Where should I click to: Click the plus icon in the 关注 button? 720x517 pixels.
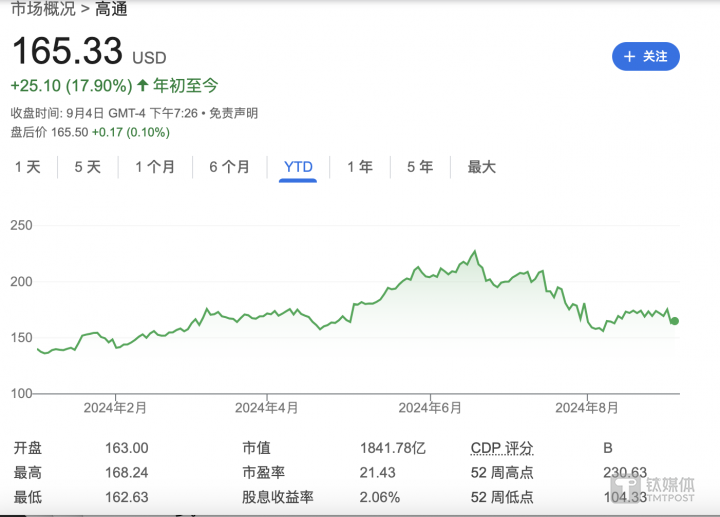click(629, 57)
